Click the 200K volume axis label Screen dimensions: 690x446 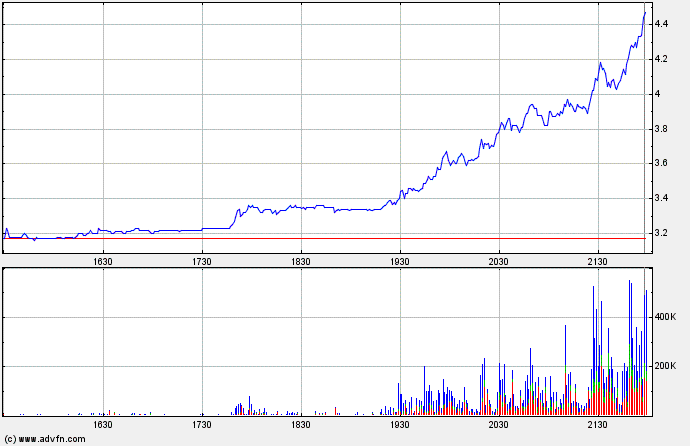point(666,367)
